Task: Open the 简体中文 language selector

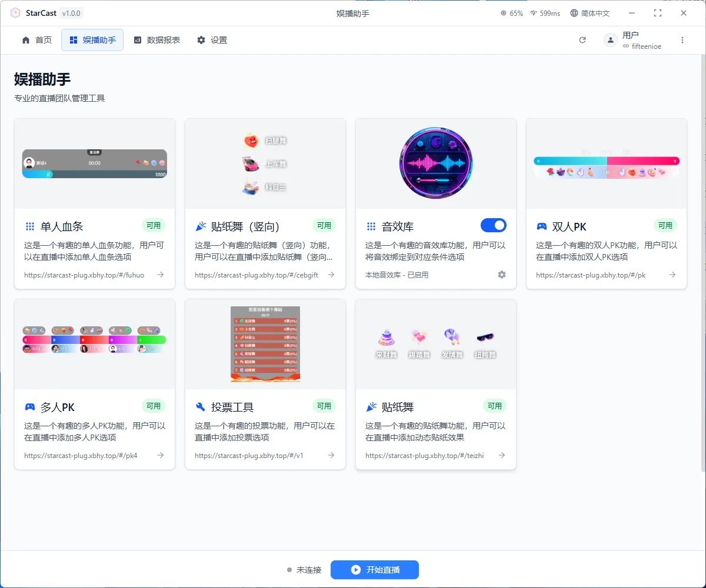Action: click(x=590, y=13)
